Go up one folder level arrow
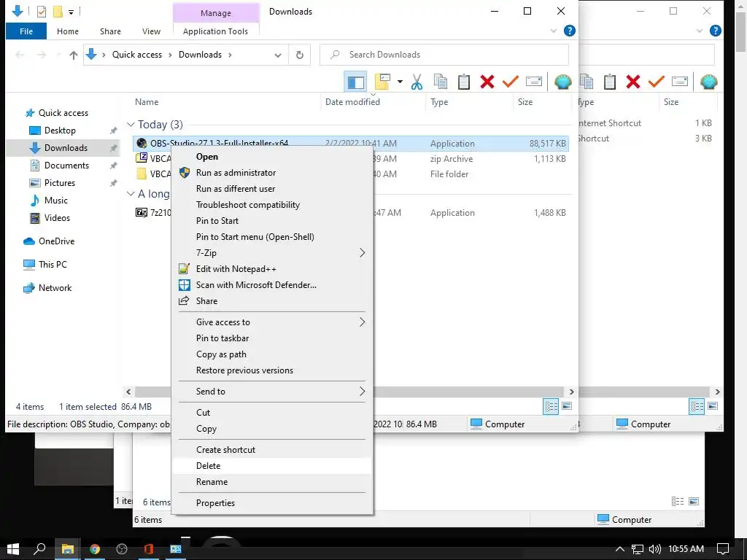Image resolution: width=747 pixels, height=560 pixels. (x=74, y=55)
